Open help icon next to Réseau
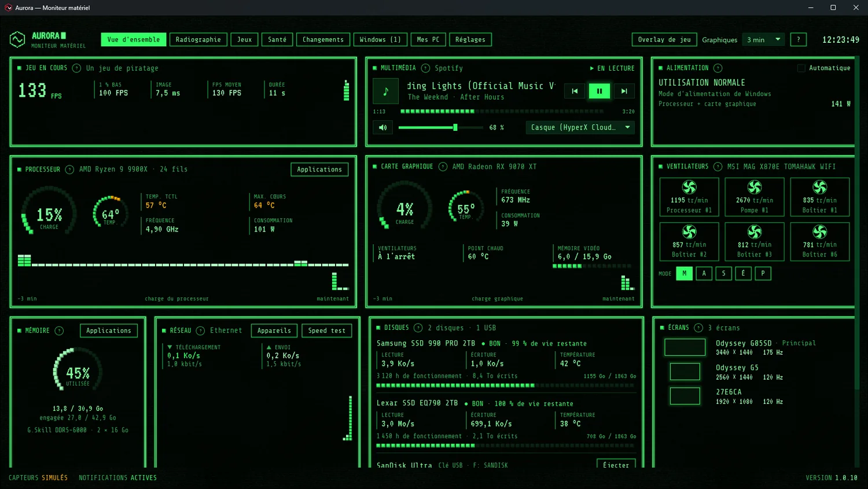 (200, 331)
